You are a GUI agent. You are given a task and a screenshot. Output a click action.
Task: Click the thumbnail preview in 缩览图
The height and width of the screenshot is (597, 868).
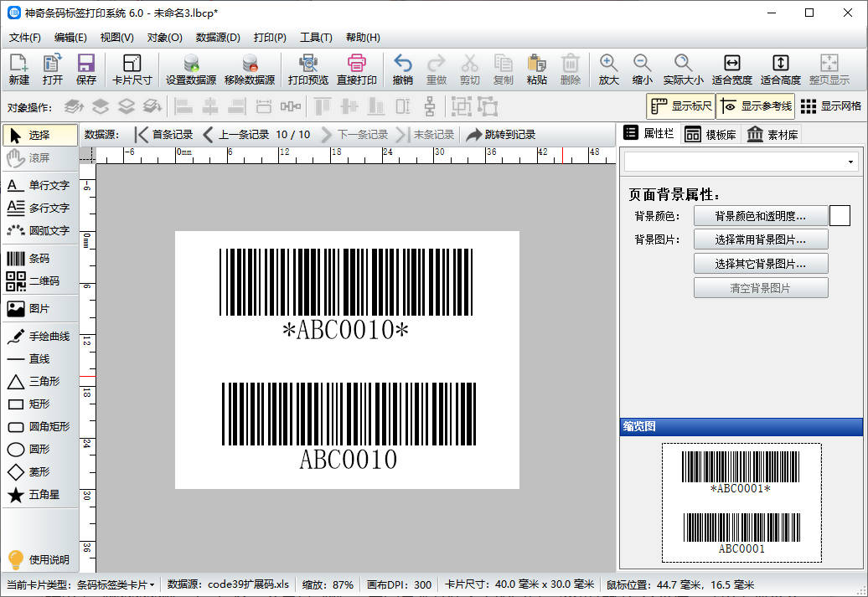coord(741,502)
